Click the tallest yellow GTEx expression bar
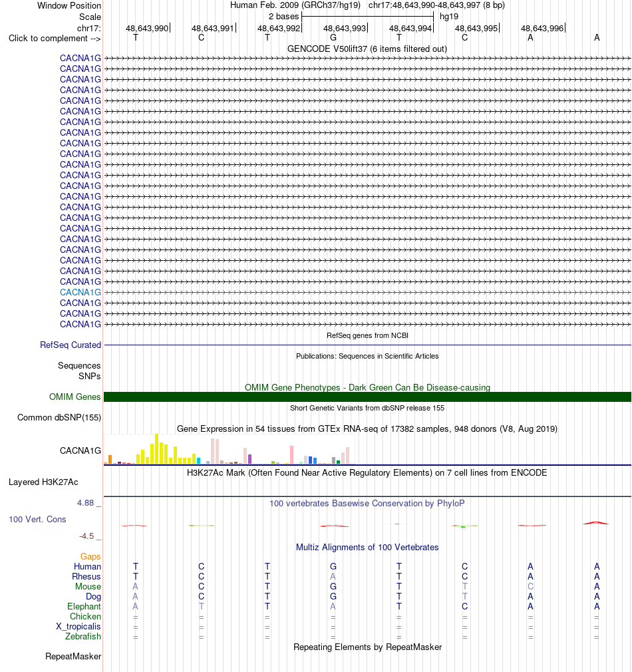The image size is (632, 672). coord(157,448)
